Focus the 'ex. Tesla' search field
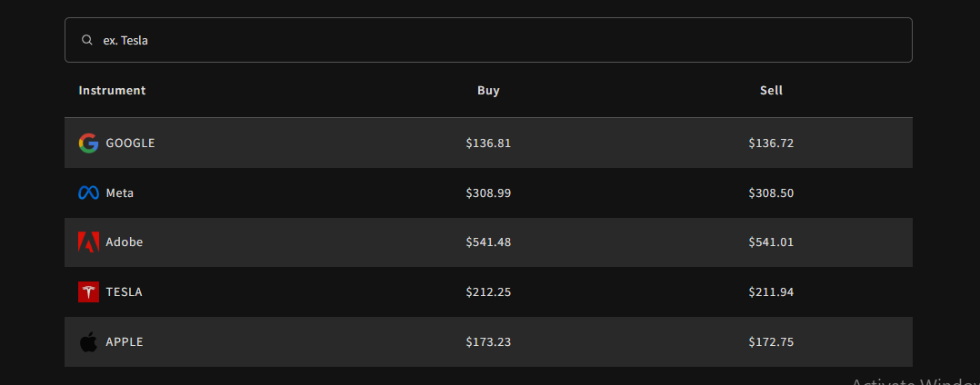Image resolution: width=980 pixels, height=385 pixels. coord(488,40)
